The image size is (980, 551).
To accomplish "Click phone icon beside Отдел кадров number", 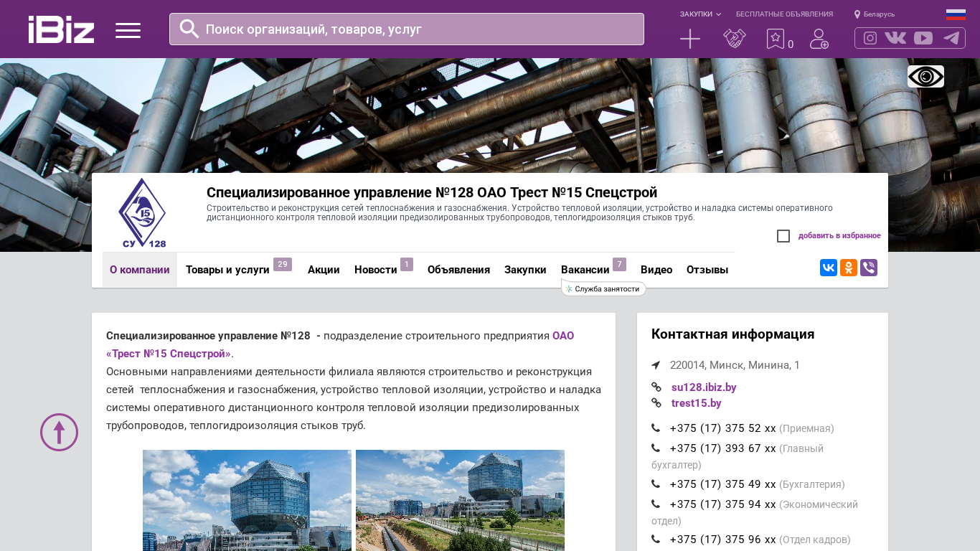I will click(x=656, y=540).
